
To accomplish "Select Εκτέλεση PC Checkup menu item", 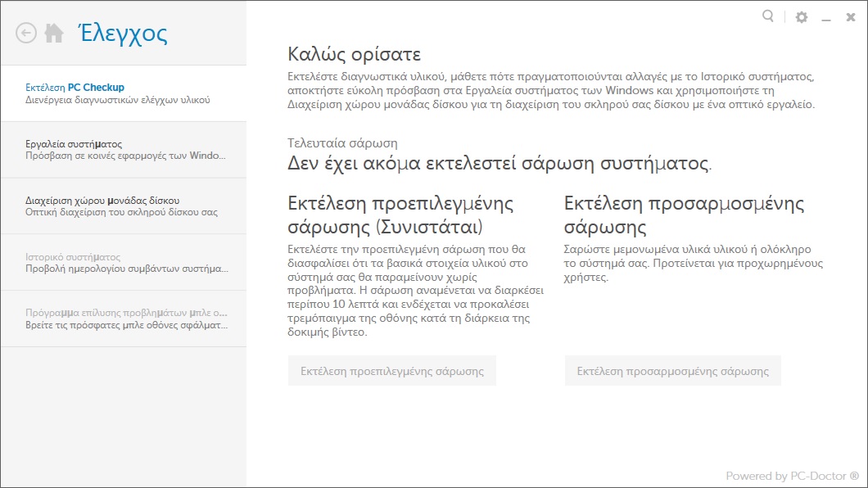I will pyautogui.click(x=124, y=93).
